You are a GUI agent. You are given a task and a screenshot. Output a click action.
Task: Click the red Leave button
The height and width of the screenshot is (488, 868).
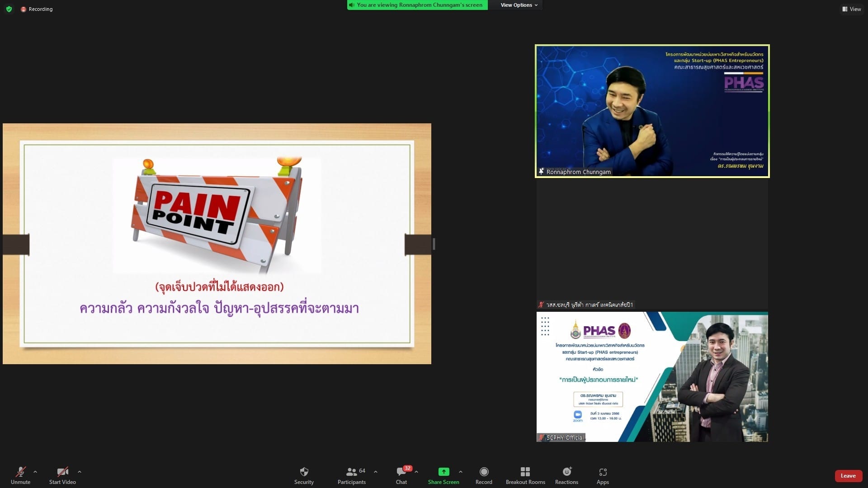coord(848,476)
